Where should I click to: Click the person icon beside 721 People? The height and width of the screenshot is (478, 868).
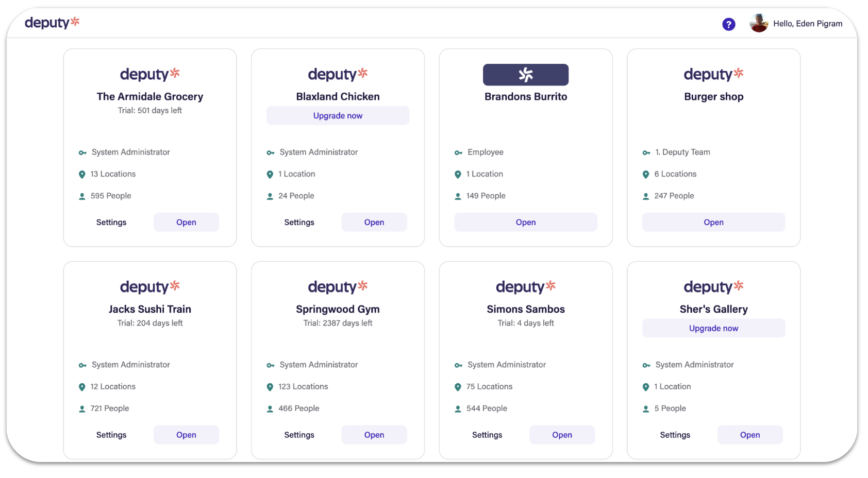click(x=82, y=409)
